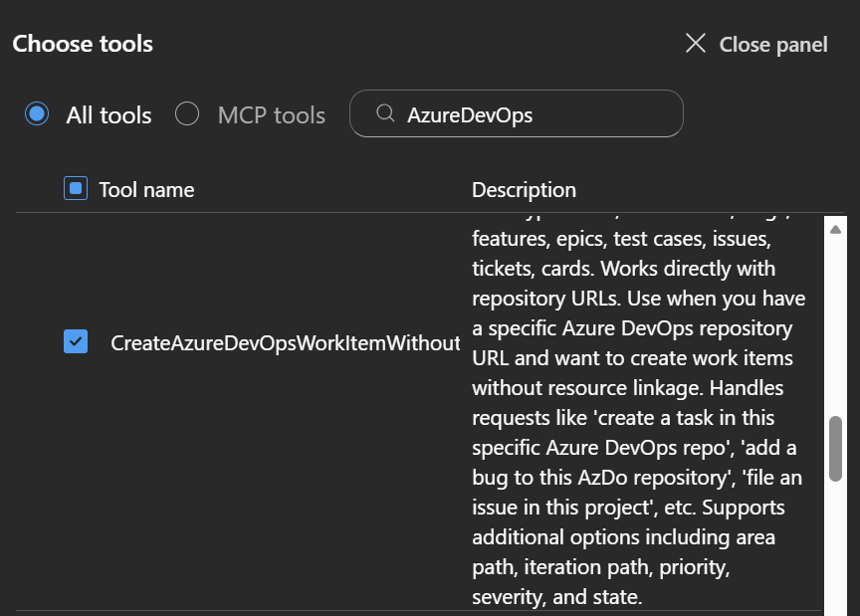This screenshot has height=616, width=860.
Task: Click the tool description paragraph text
Action: [637, 388]
